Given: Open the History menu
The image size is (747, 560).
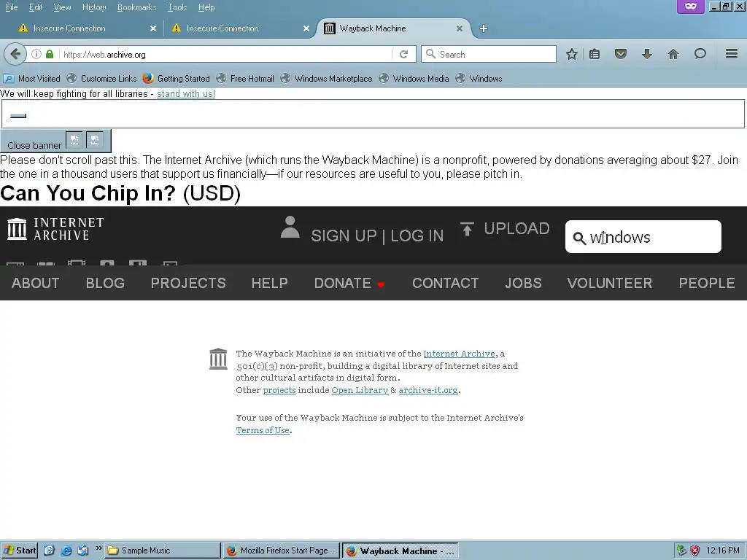Looking at the screenshot, I should pos(94,7).
